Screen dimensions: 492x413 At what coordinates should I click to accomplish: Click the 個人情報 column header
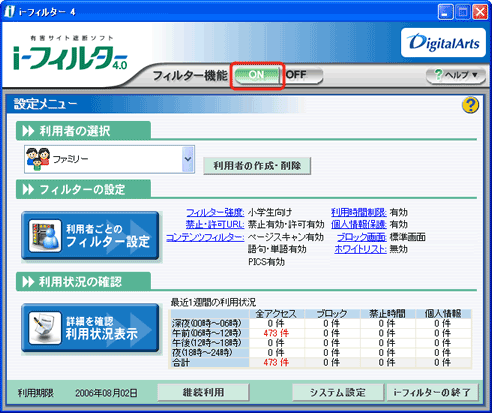click(x=443, y=314)
